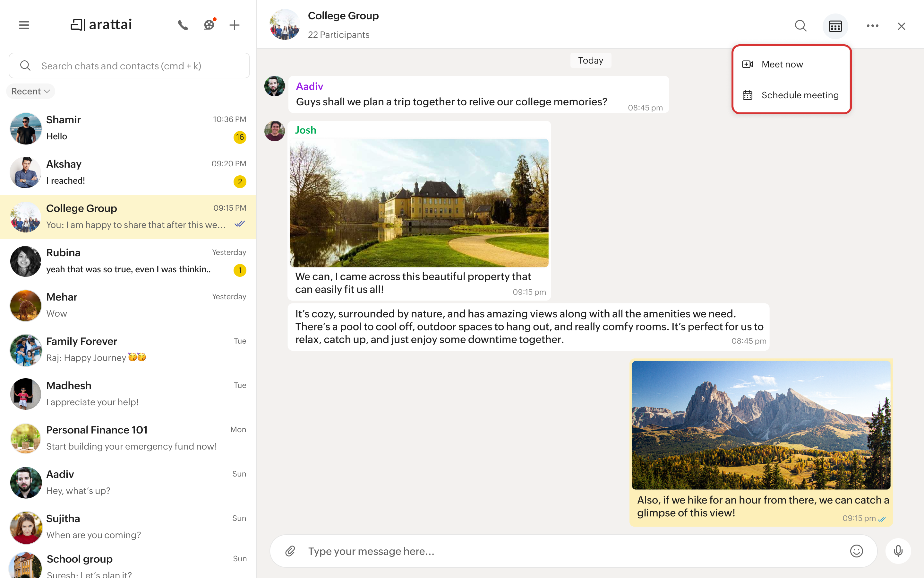Click Akshay's unread badge showing 2
Viewport: 924px width, 578px height.
pyautogui.click(x=240, y=181)
